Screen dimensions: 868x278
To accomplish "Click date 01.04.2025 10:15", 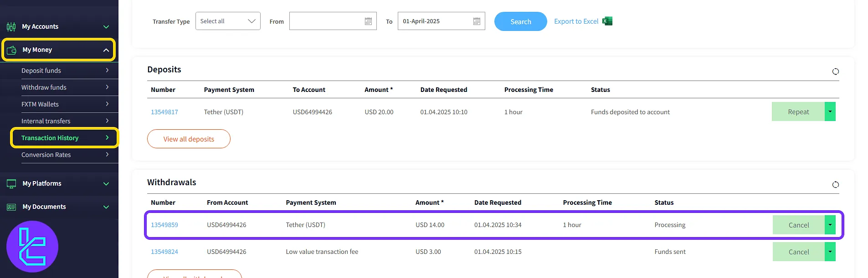I will coord(498,252).
